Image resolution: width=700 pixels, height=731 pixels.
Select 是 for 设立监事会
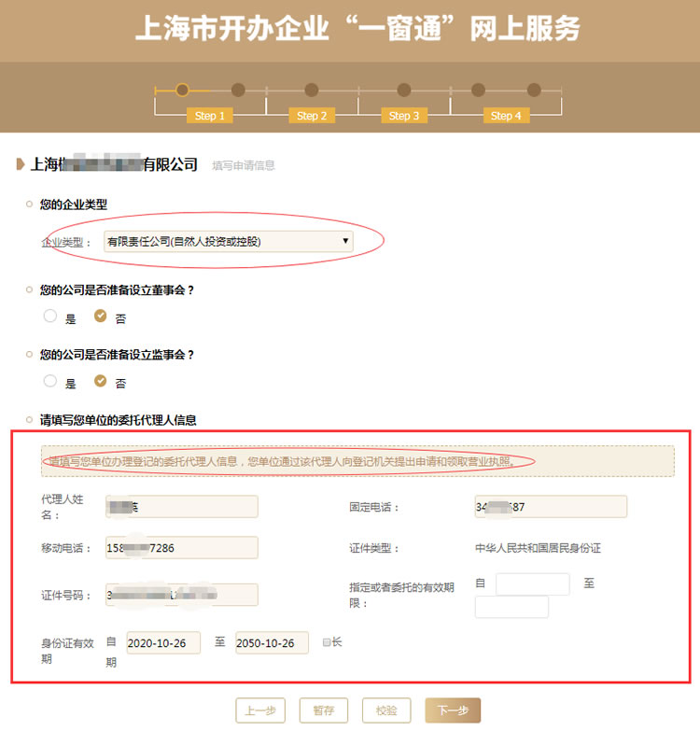[50, 381]
